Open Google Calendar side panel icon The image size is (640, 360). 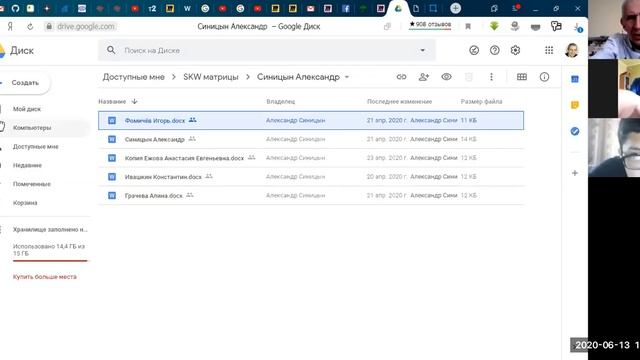tap(575, 79)
